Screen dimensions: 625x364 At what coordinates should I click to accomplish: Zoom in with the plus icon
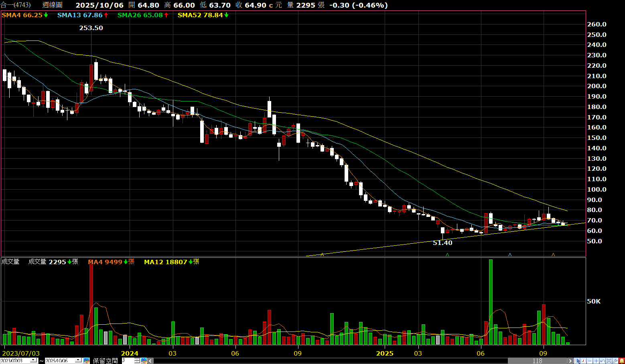(596, 361)
